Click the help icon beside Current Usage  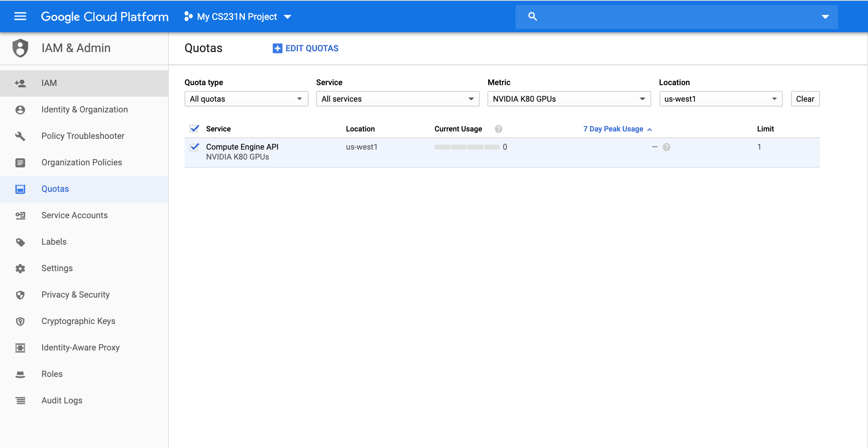tap(499, 129)
